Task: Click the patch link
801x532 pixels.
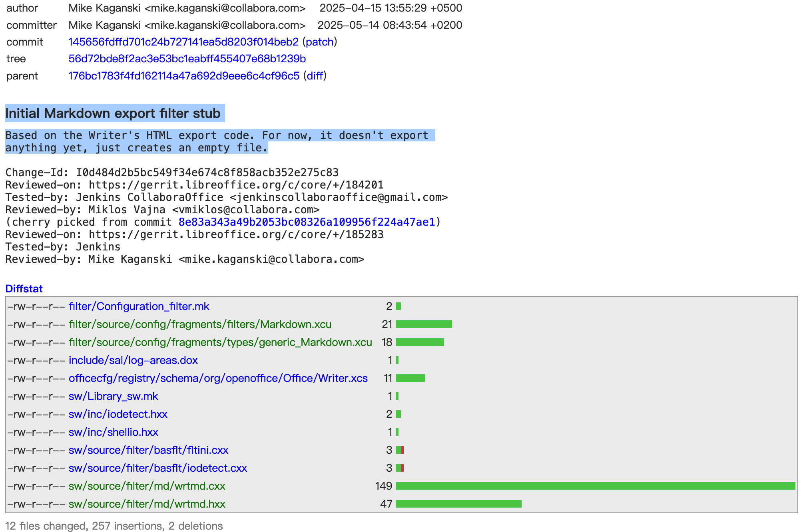Action: pos(319,42)
